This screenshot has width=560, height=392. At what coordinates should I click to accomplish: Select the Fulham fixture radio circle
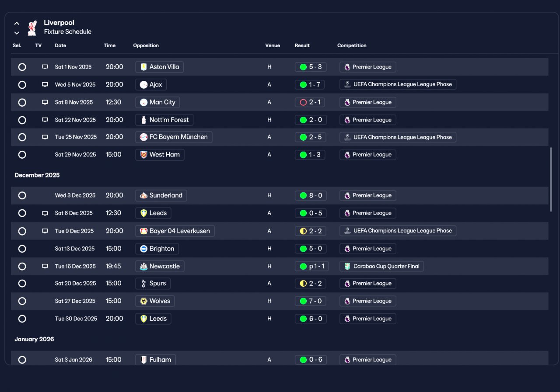click(x=22, y=360)
